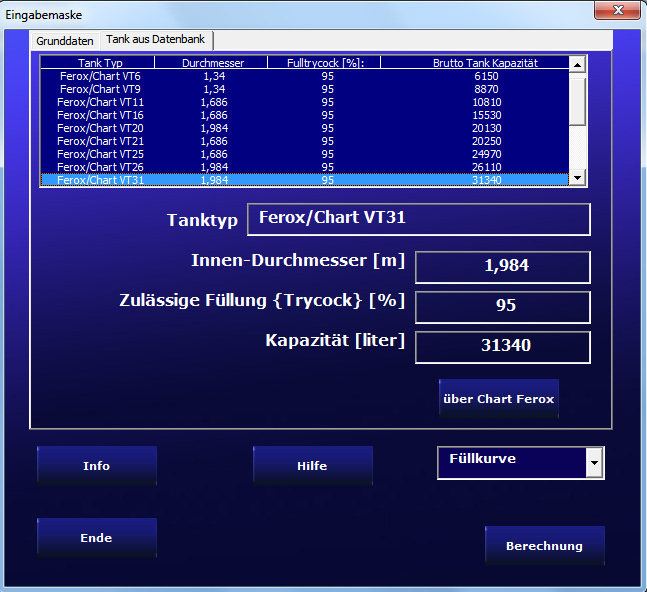This screenshot has width=647, height=592.
Task: Click the Zulässige Füllung Trycock field
Action: point(503,307)
